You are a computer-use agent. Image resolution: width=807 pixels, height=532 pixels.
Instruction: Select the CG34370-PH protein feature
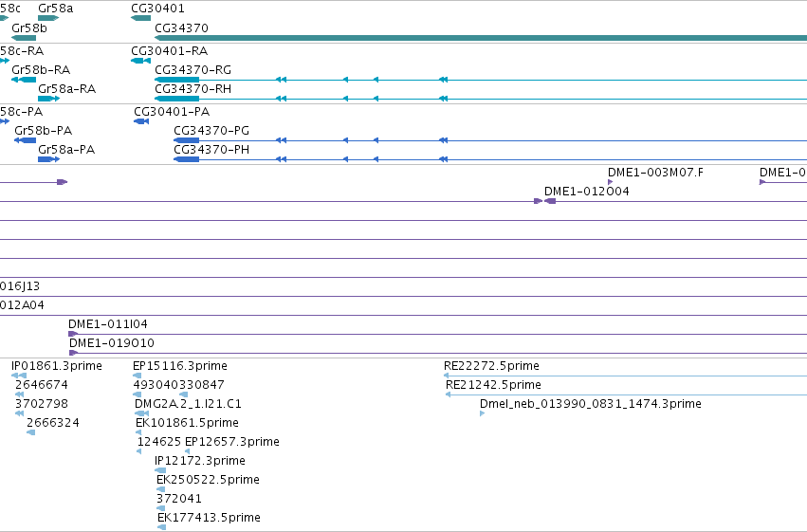click(x=490, y=159)
